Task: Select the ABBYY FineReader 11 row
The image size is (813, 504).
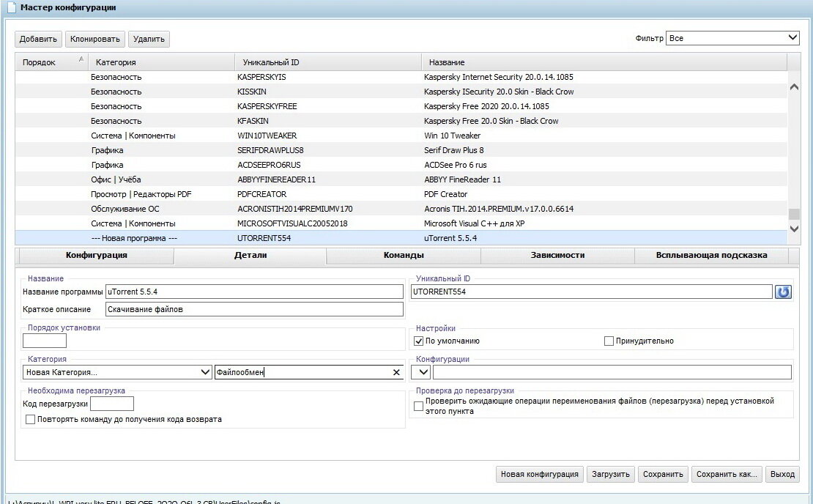Action: [401, 179]
